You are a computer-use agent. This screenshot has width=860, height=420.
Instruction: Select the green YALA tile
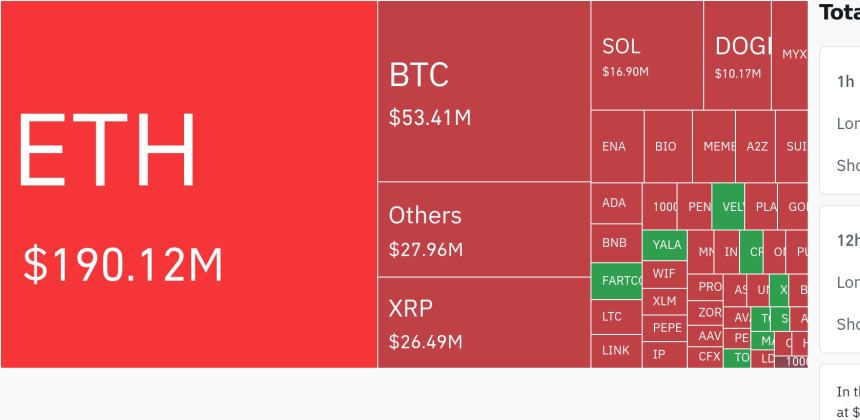(x=666, y=244)
